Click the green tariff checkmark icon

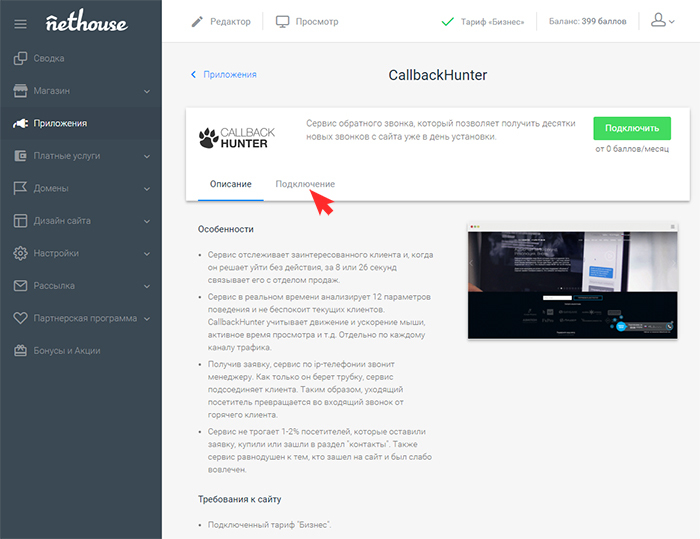pos(447,21)
